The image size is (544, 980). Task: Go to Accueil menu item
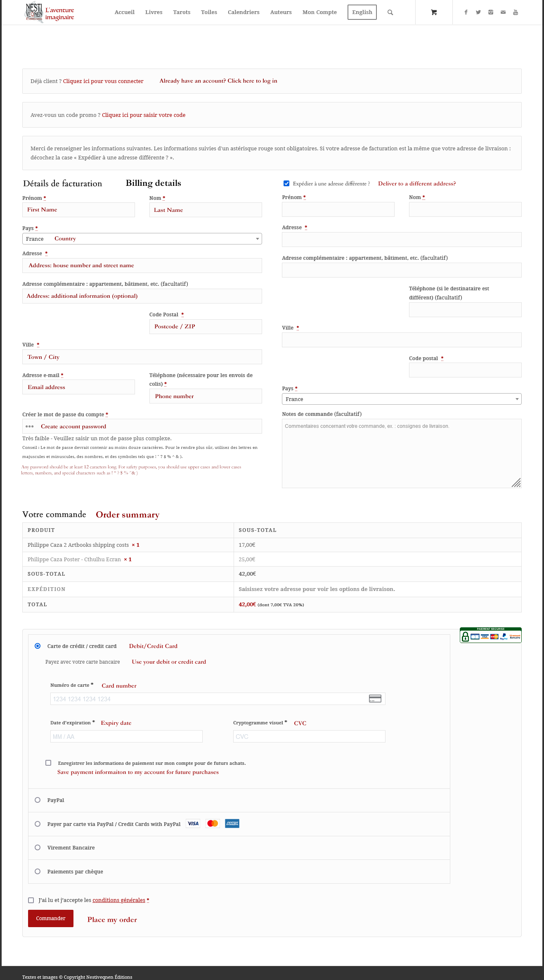[125, 12]
